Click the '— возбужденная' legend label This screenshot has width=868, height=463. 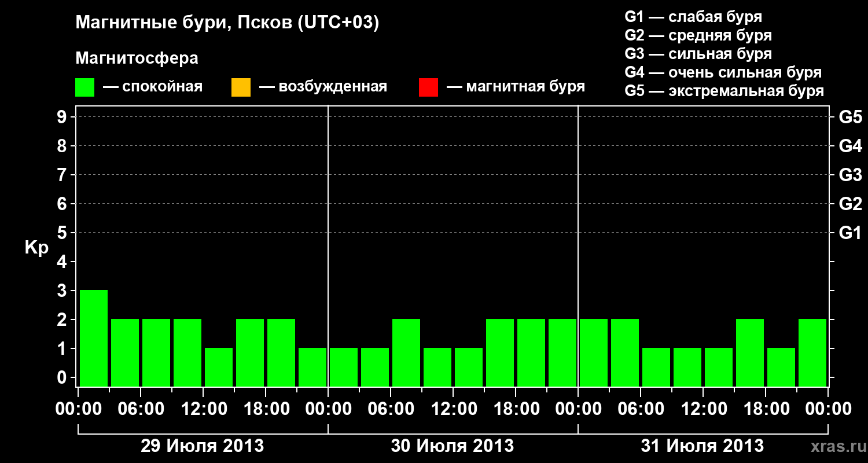click(x=323, y=87)
